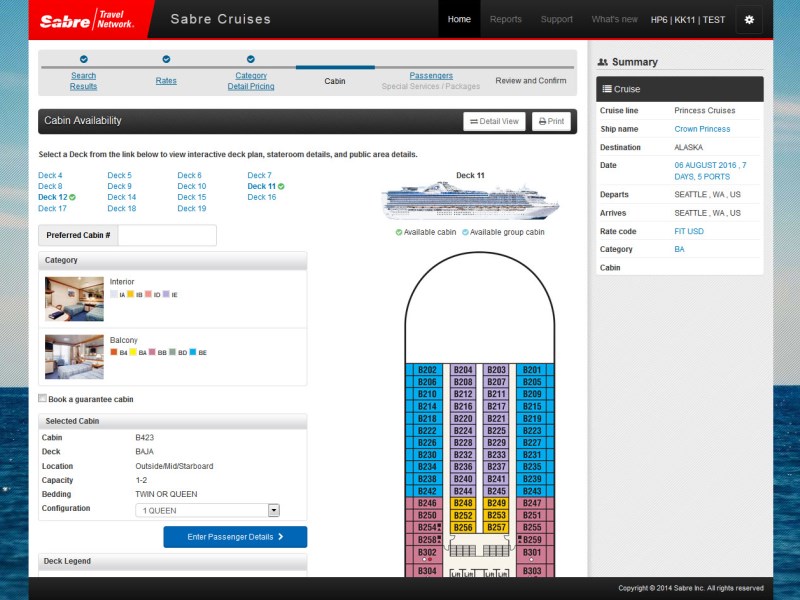Click the Interior cabin thumbnail photo
Viewport: 800px width, 600px height.
coord(74,298)
